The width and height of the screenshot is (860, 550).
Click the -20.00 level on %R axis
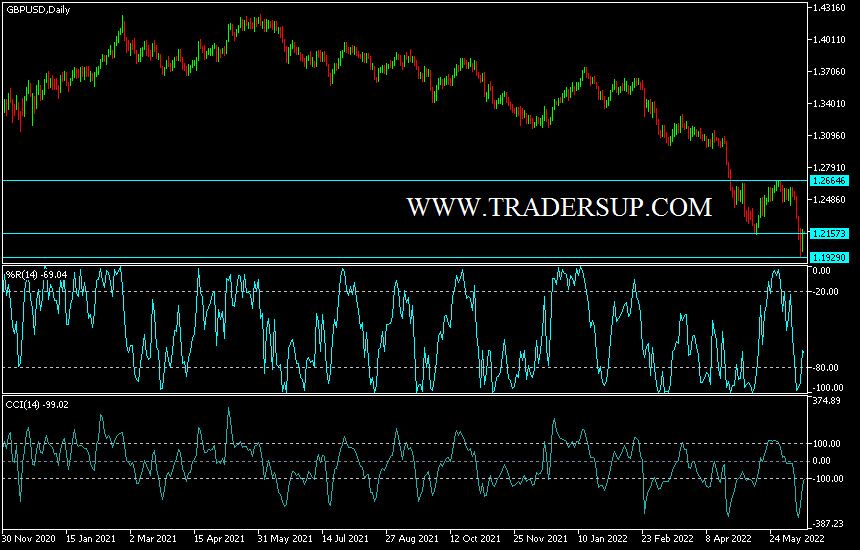[826, 292]
